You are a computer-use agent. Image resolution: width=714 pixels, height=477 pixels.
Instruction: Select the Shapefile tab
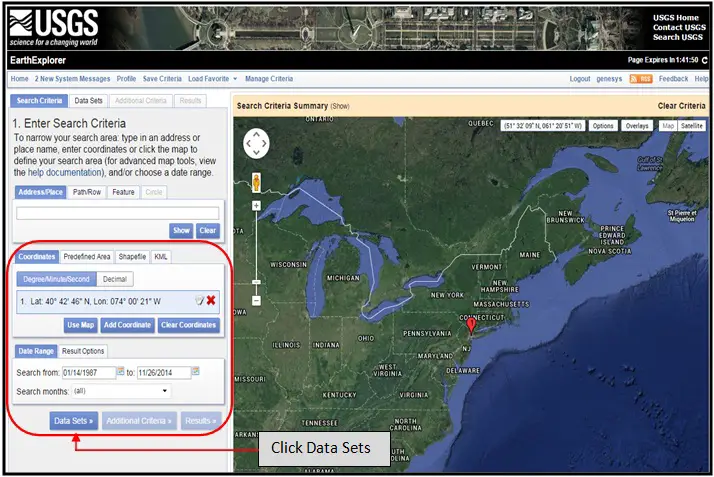(132, 257)
